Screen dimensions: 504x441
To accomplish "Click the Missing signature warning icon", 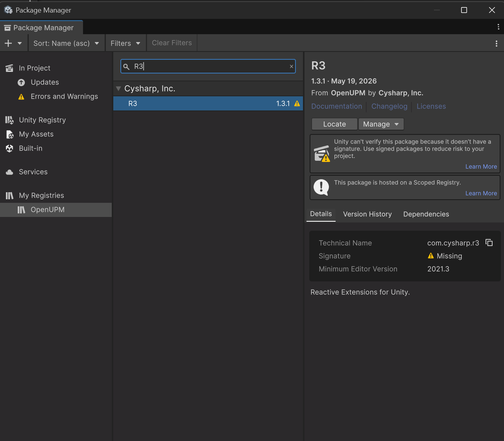I will click(x=431, y=256).
